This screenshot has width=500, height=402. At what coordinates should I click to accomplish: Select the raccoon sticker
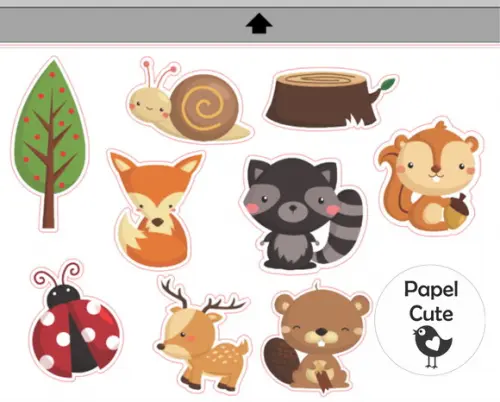302,213
